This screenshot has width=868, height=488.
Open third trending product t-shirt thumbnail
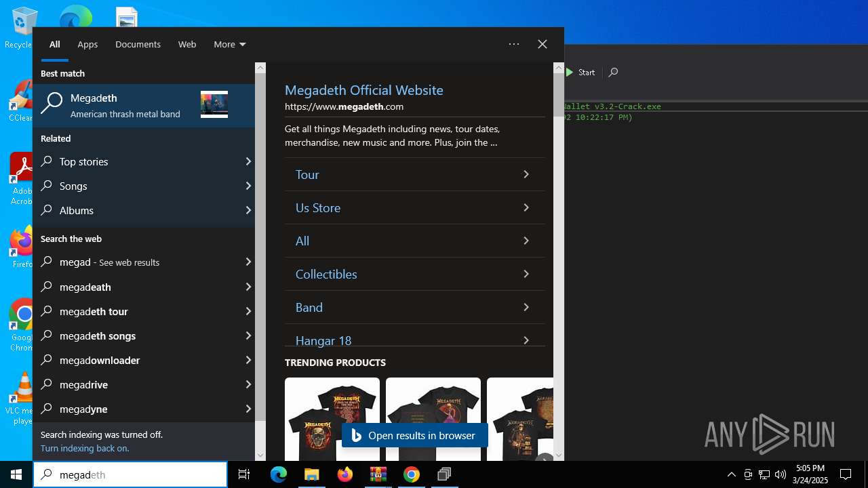[520, 419]
